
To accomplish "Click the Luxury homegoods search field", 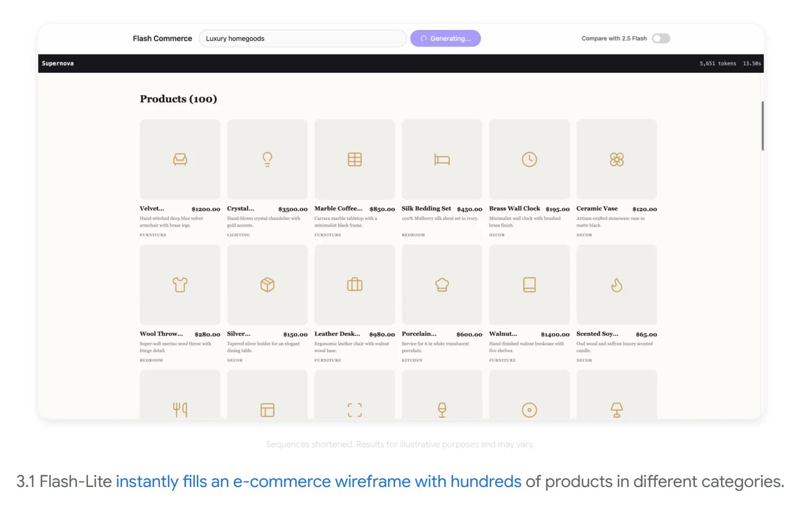I will click(x=302, y=39).
